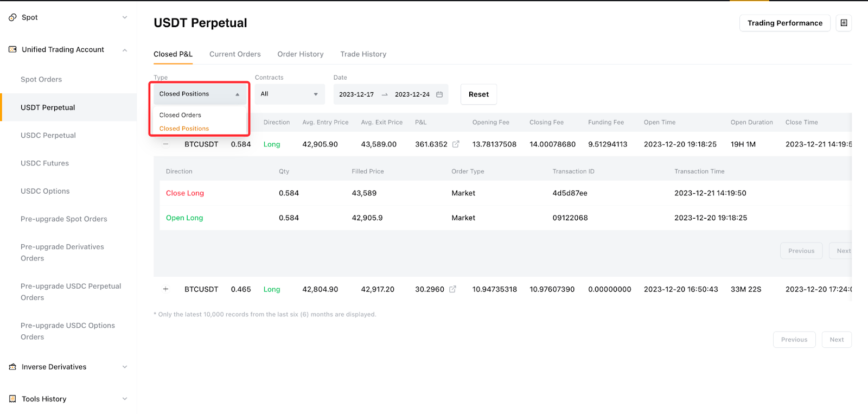
Task: Click the start date 2023-12-17 field
Action: point(356,94)
